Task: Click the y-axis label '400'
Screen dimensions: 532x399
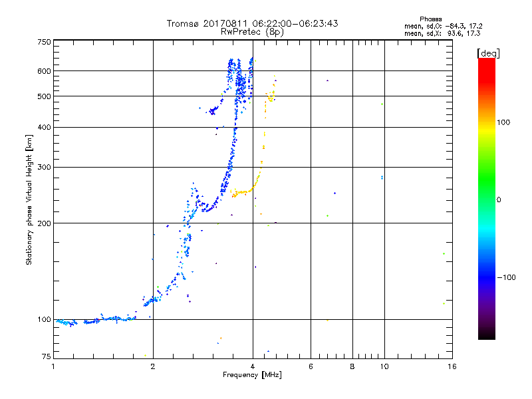Action: click(x=44, y=127)
